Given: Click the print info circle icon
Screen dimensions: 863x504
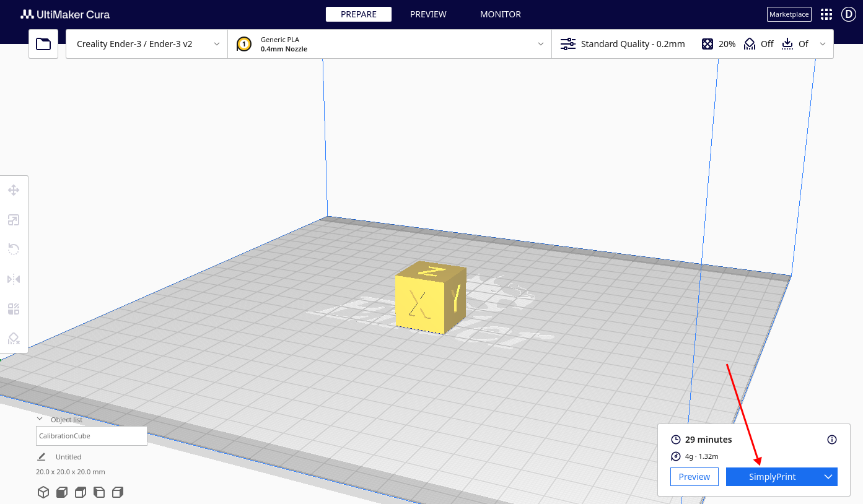Looking at the screenshot, I should tap(832, 440).
